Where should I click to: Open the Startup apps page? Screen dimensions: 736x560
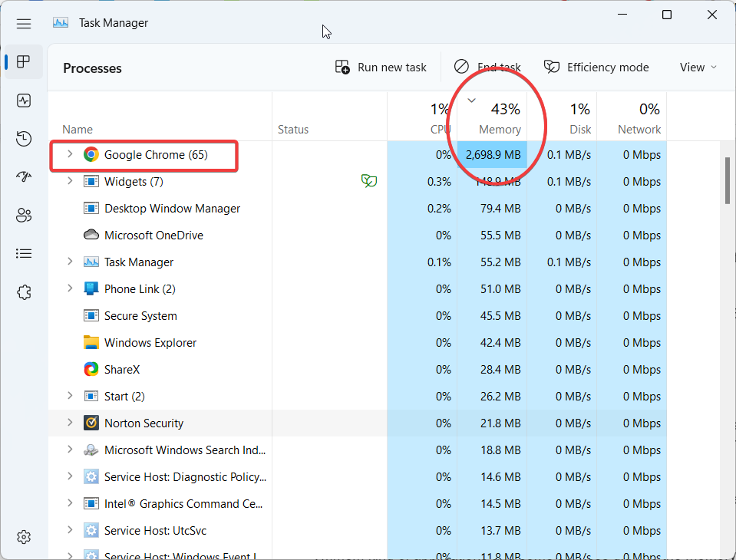[24, 177]
